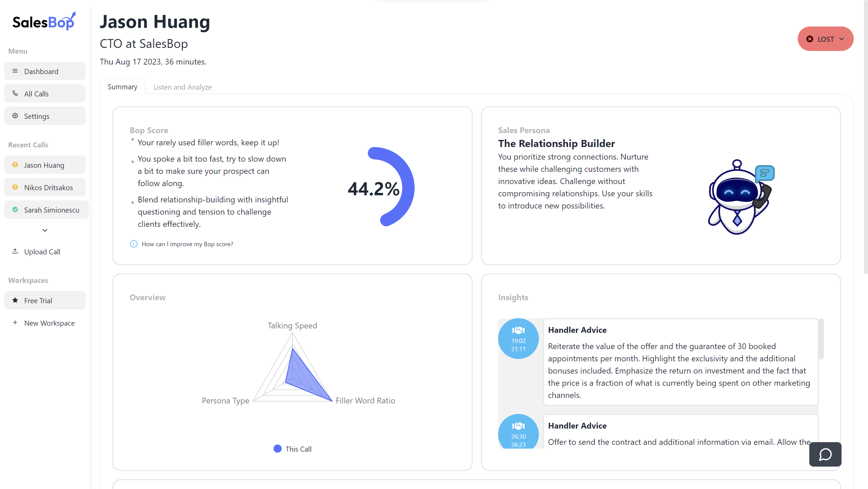Click the plus icon for New Workspace
The image size is (868, 489).
click(15, 323)
